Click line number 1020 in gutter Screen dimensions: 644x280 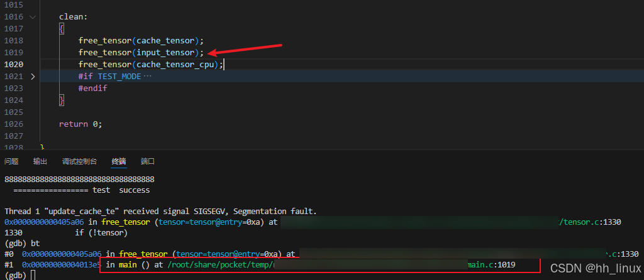14,65
